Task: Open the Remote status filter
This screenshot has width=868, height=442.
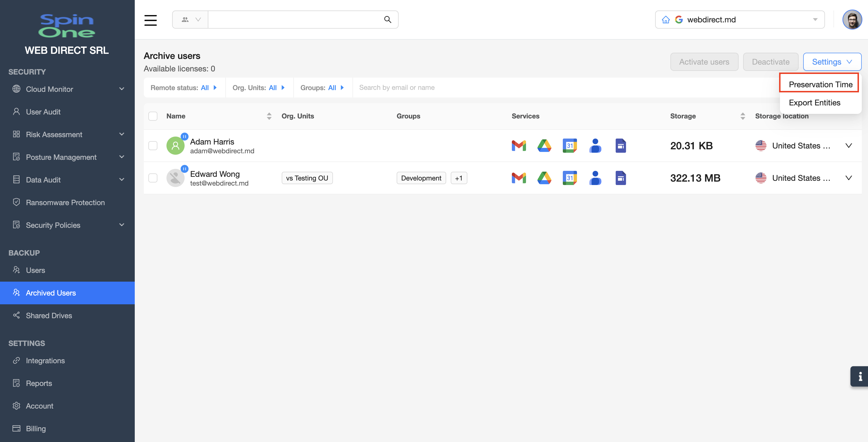Action: [x=184, y=88]
